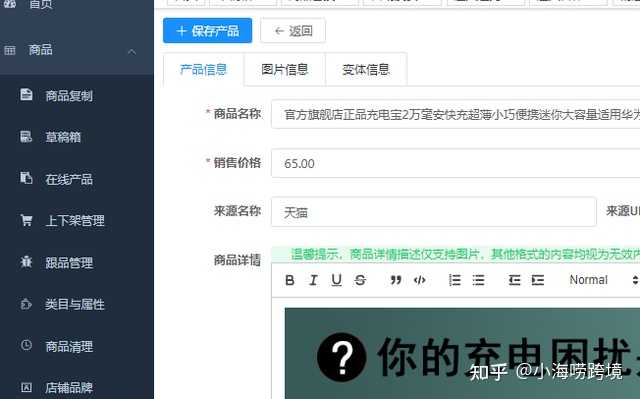Click the 首页 home item
Viewport: 640px width, 399px height.
coord(41,4)
